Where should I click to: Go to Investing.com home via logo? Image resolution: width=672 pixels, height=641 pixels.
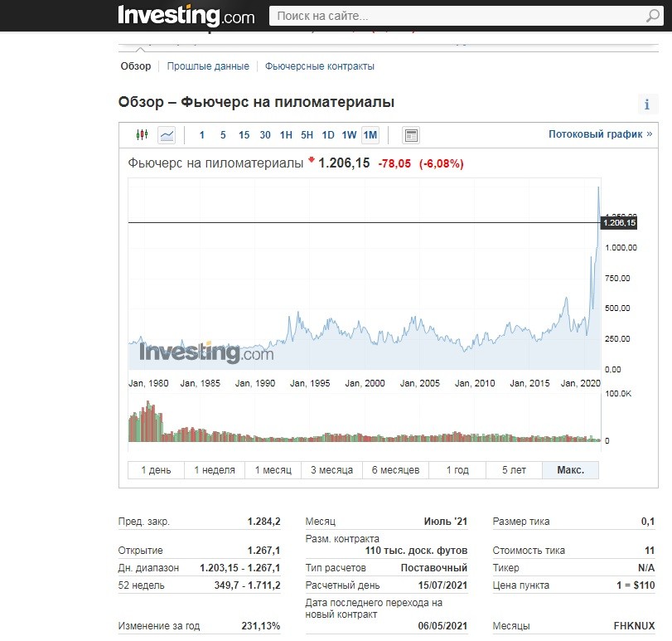[186, 16]
